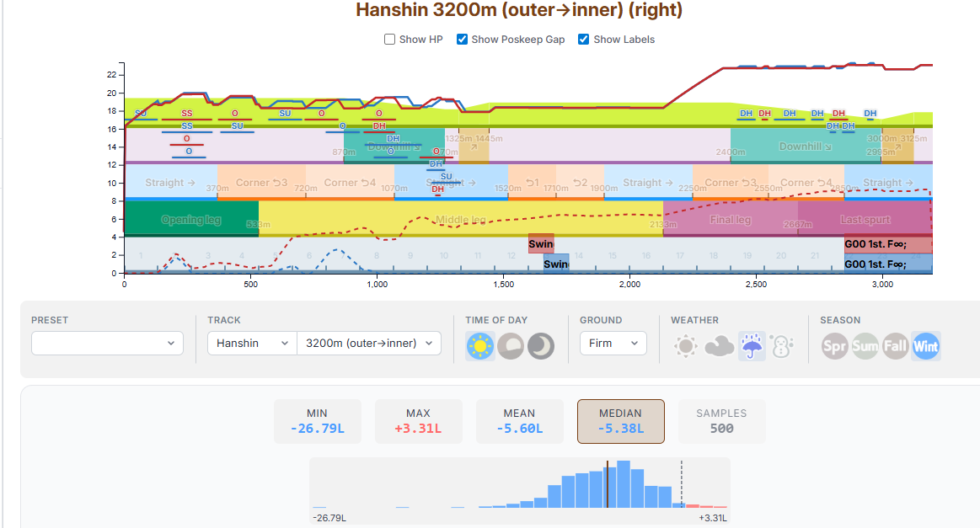The width and height of the screenshot is (980, 528).
Task: Select the MIN statistic card
Action: [x=317, y=421]
